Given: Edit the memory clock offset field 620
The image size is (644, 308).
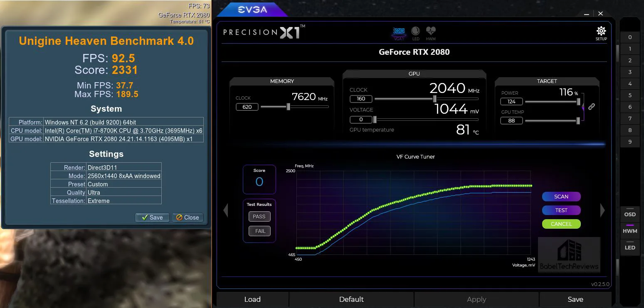Looking at the screenshot, I should coord(247,107).
